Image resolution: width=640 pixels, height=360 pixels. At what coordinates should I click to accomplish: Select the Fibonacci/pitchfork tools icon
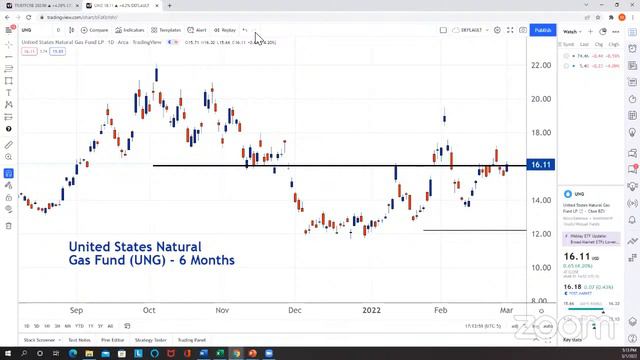[x=9, y=69]
